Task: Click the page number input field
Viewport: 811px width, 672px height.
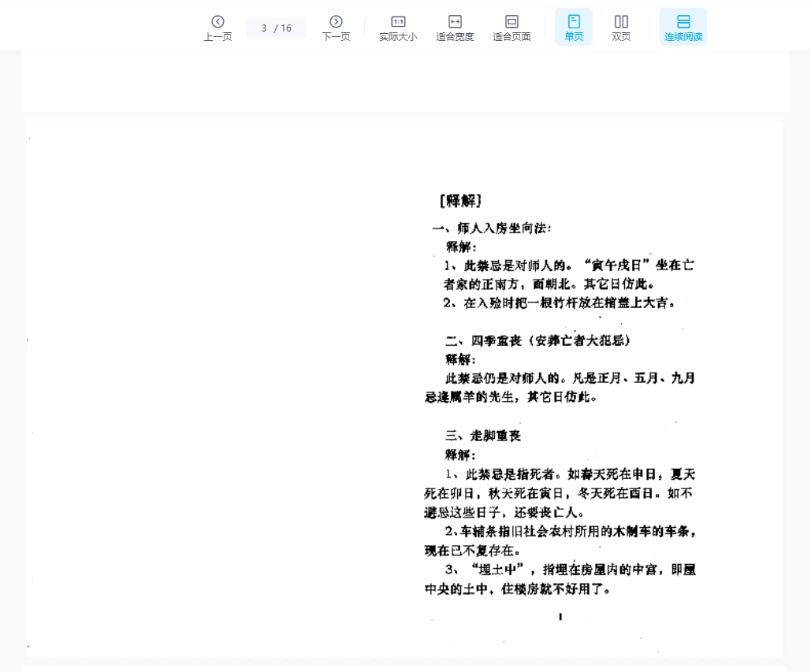Action: [x=277, y=28]
